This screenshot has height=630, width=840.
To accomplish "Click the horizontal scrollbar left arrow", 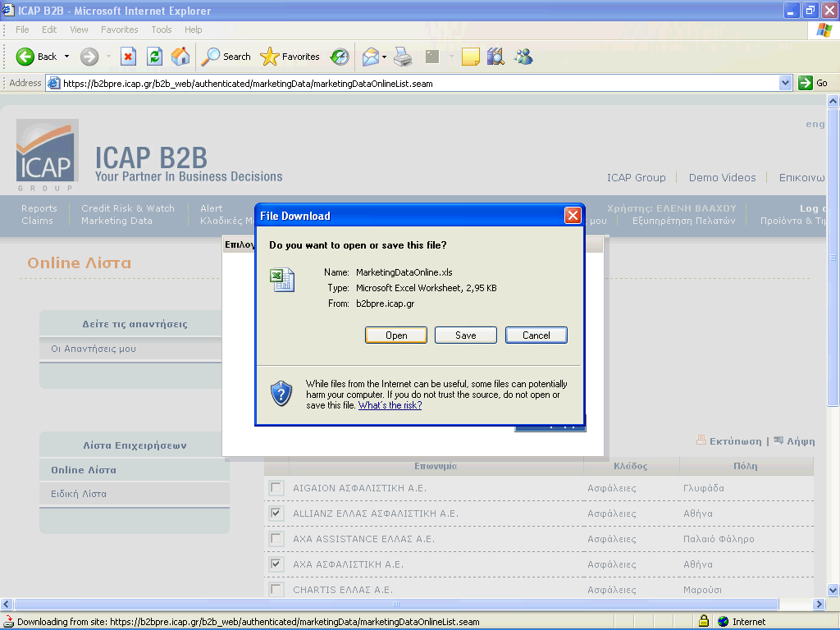I will coord(7,605).
